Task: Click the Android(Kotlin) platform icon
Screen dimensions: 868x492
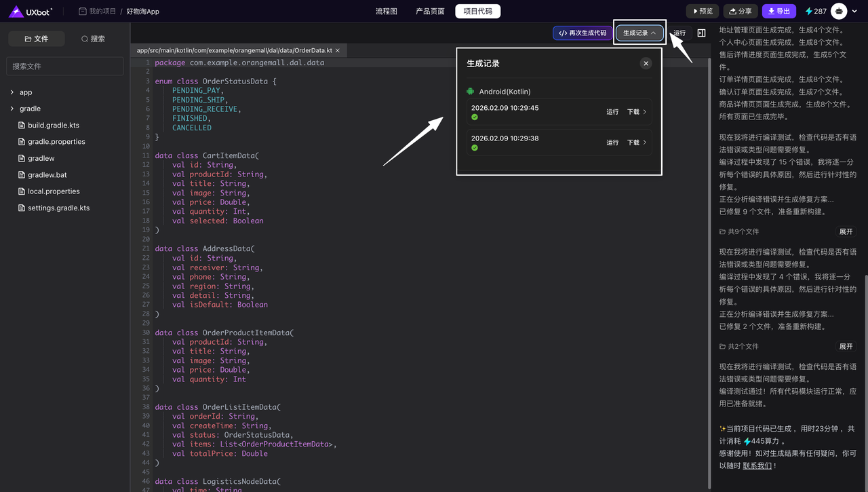Action: (470, 92)
